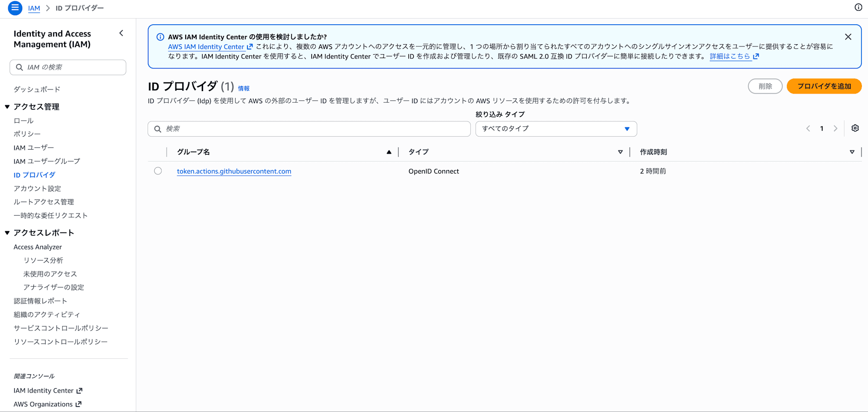Sort by タイプ column arrow
Viewport: 868px width, 412px height.
[x=620, y=152]
